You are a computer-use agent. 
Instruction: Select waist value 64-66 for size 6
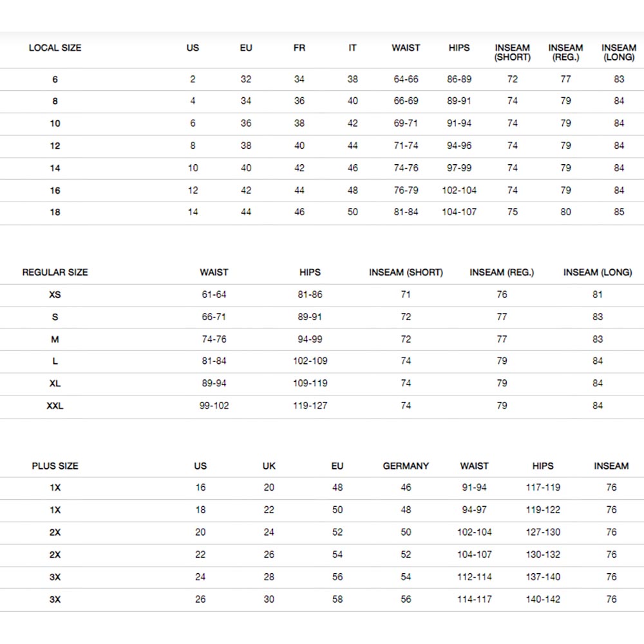pyautogui.click(x=406, y=79)
